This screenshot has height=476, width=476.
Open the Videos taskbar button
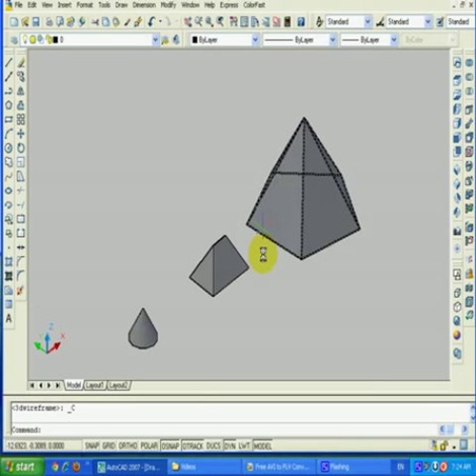tap(204, 467)
